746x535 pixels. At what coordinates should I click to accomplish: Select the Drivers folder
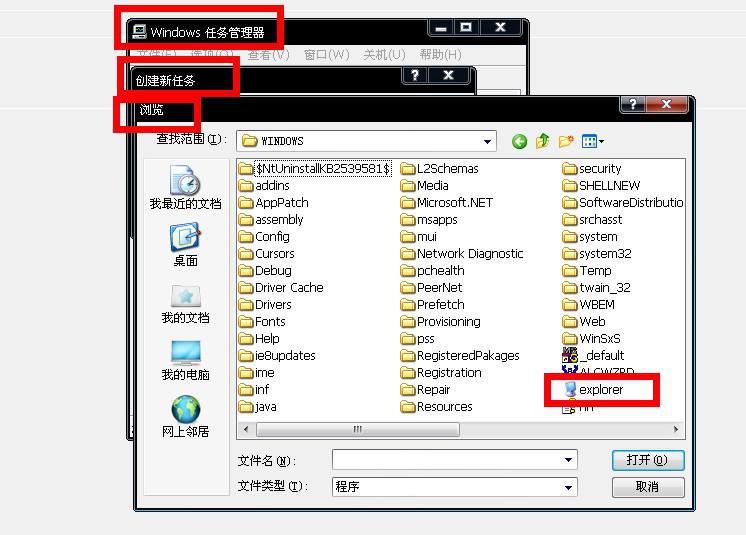pos(265,304)
